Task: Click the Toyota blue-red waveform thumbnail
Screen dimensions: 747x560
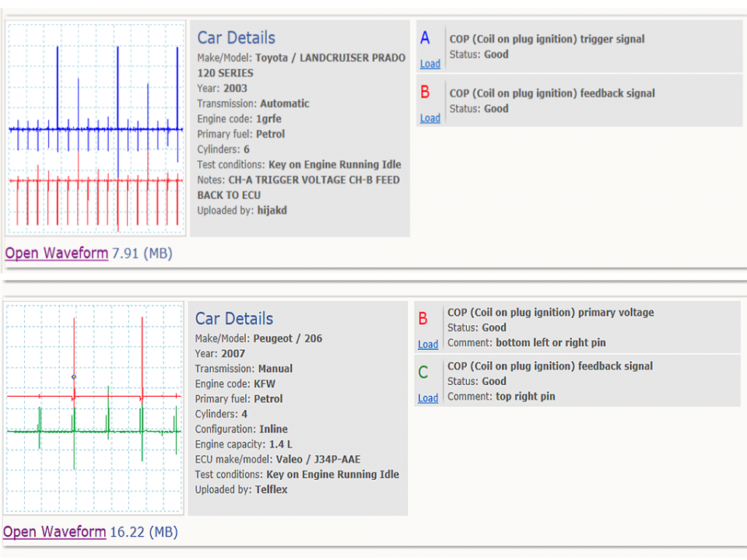Action: [96, 128]
